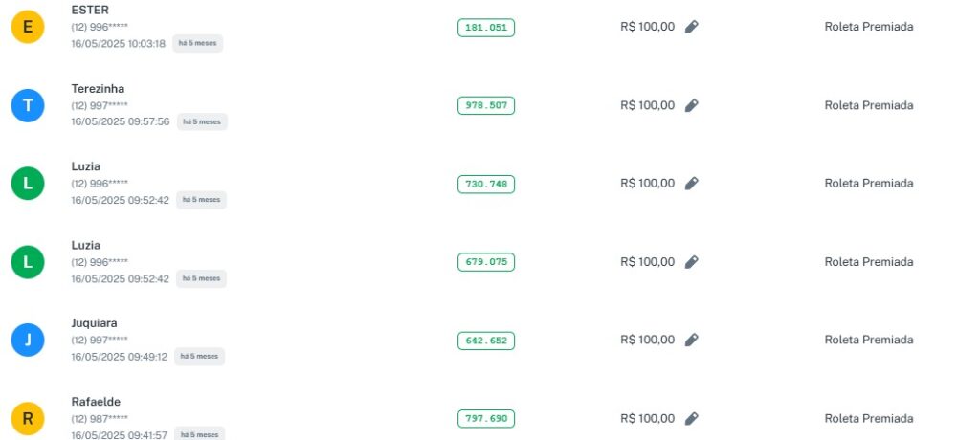
Task: Open the ticket number badge 797.690
Action: click(x=485, y=419)
